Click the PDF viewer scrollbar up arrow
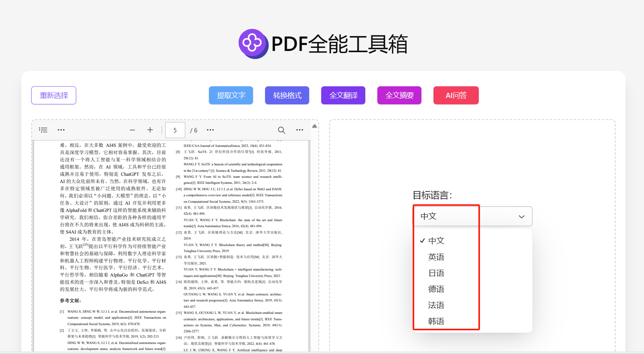 [x=315, y=126]
